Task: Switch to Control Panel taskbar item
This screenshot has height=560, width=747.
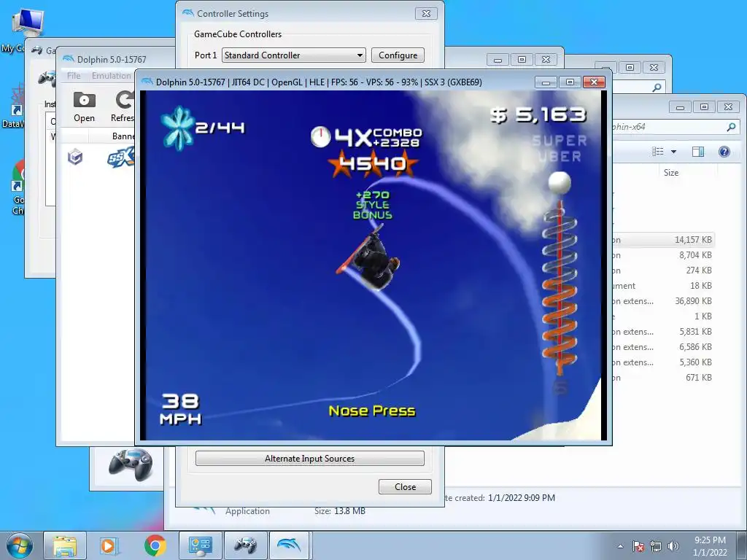Action: tap(200, 545)
